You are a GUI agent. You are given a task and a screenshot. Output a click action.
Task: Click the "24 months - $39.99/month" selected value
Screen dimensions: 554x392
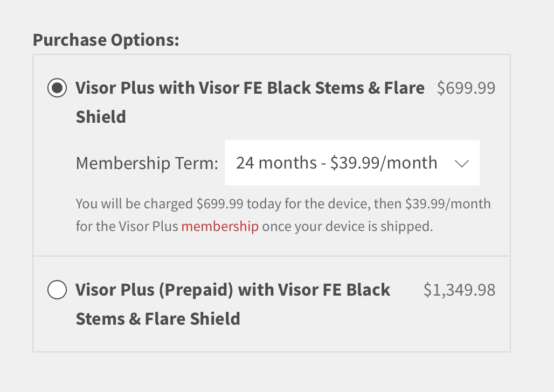click(336, 163)
